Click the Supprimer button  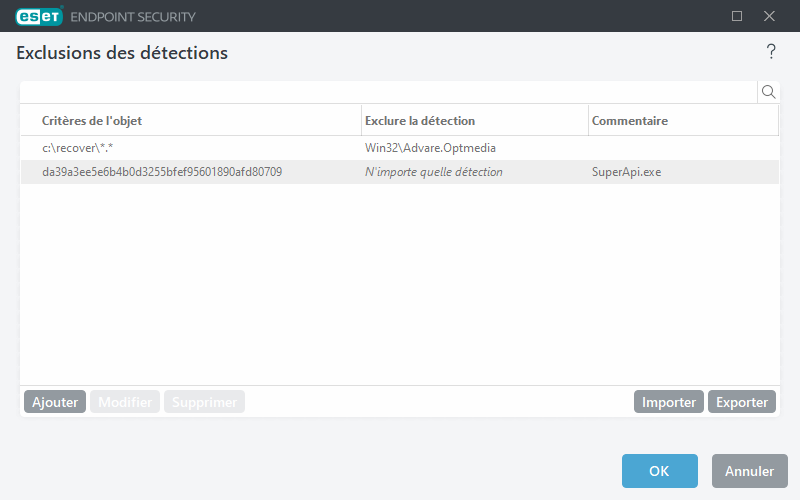click(x=204, y=402)
